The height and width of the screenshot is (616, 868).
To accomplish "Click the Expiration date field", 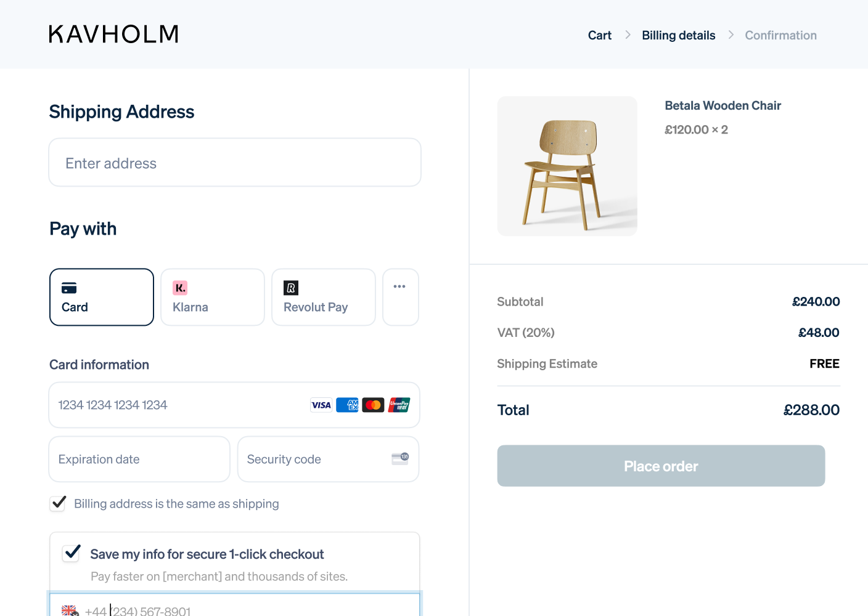I will click(x=139, y=459).
